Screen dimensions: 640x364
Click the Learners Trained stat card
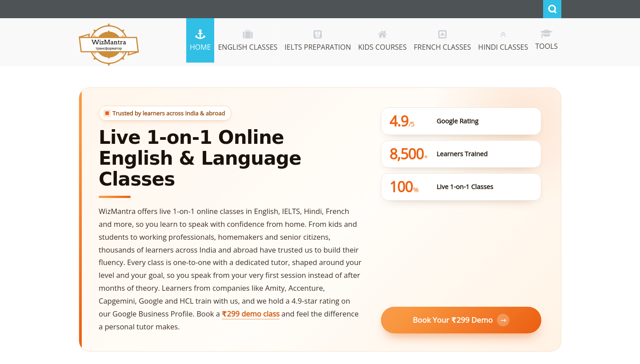click(461, 154)
